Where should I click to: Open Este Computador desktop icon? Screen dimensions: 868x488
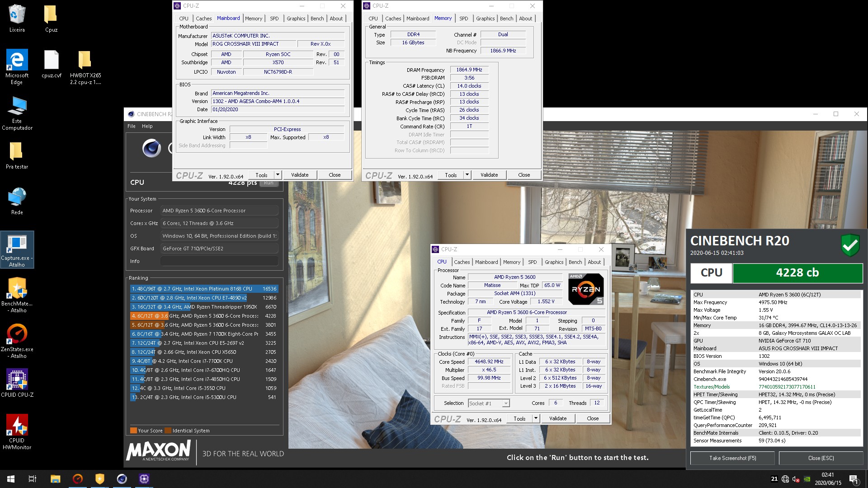[x=17, y=113]
